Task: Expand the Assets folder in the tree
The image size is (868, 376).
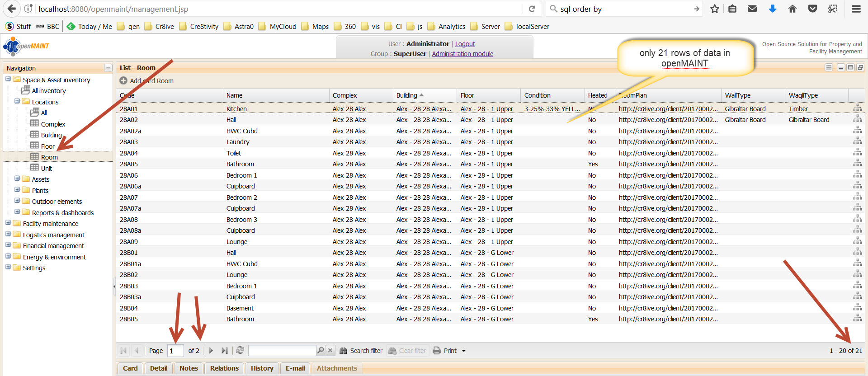Action: 17,179
